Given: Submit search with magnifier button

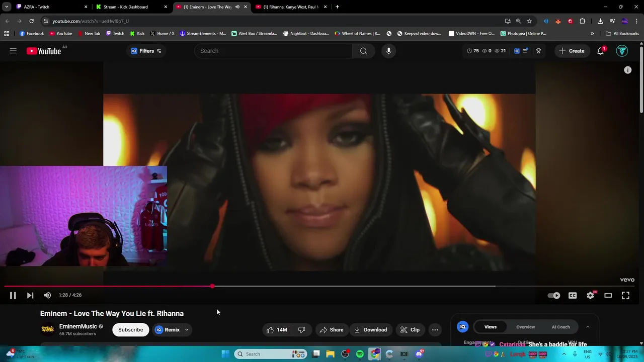Looking at the screenshot, I should pos(363,51).
